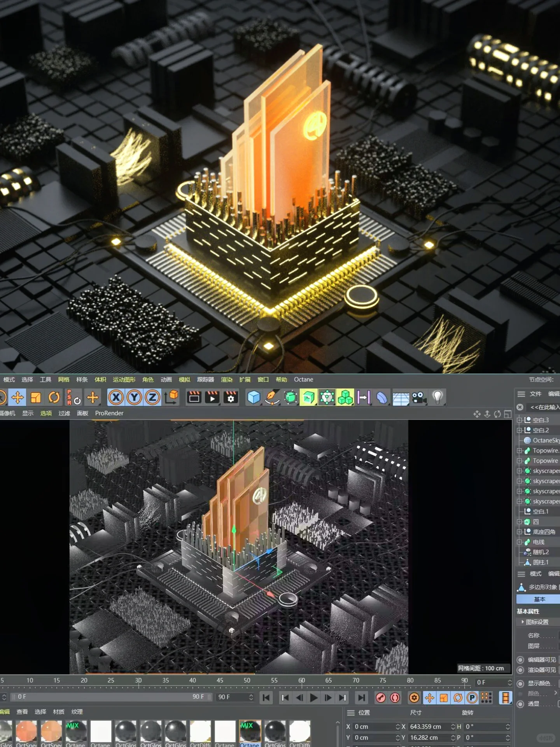Play the animation forward
The image size is (560, 747).
[313, 698]
